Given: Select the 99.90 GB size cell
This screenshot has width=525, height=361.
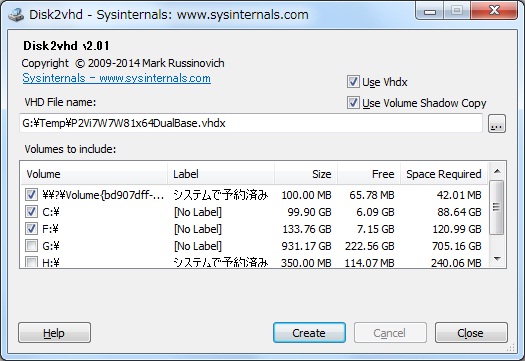Looking at the screenshot, I should [309, 212].
